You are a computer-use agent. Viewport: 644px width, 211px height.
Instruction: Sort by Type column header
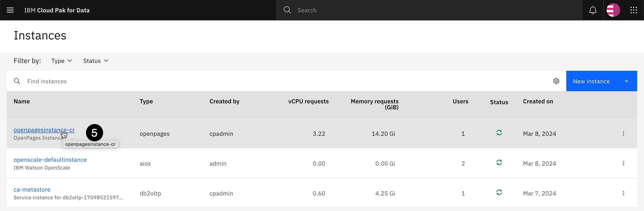click(x=146, y=101)
